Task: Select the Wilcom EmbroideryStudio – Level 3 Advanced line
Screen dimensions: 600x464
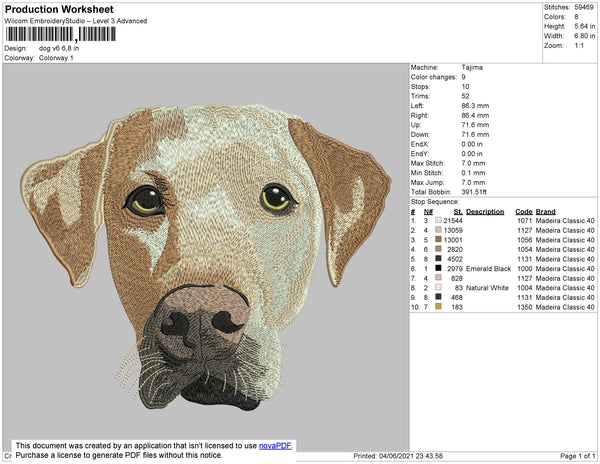Action: click(76, 21)
